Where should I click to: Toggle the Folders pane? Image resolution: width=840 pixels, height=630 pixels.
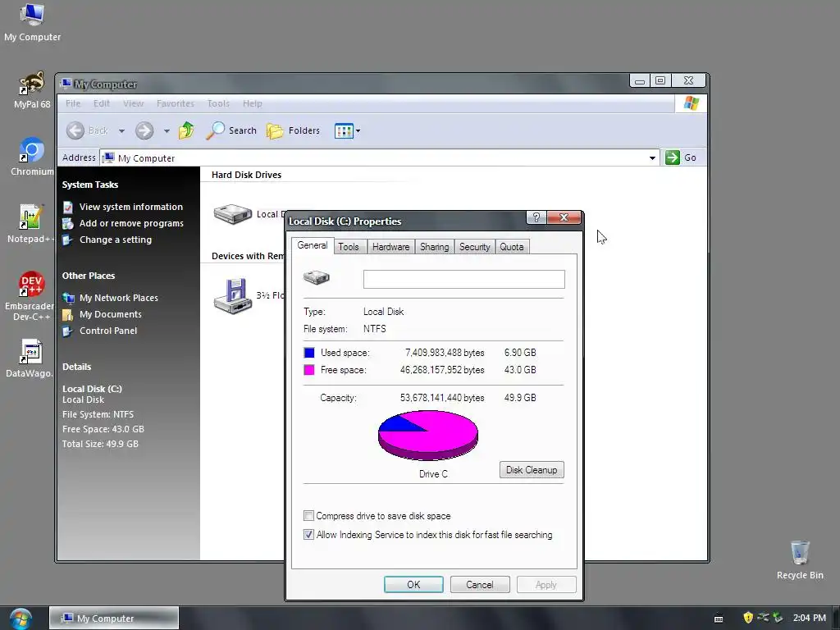tap(293, 130)
